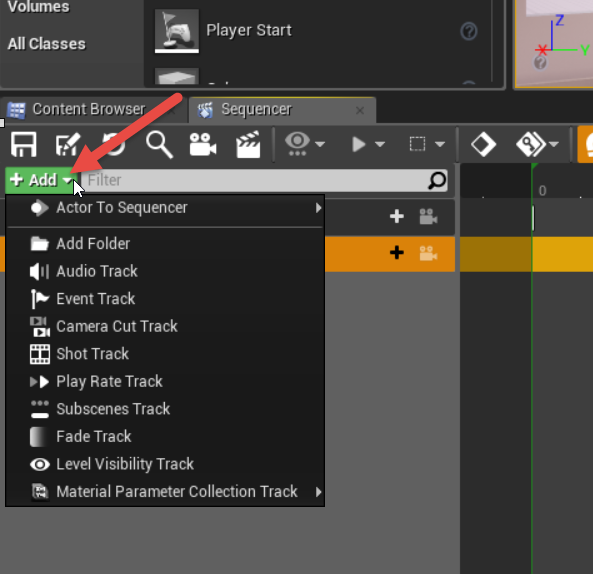Click the Add Key diamond icon in toolbar
The width and height of the screenshot is (593, 574).
coord(483,144)
